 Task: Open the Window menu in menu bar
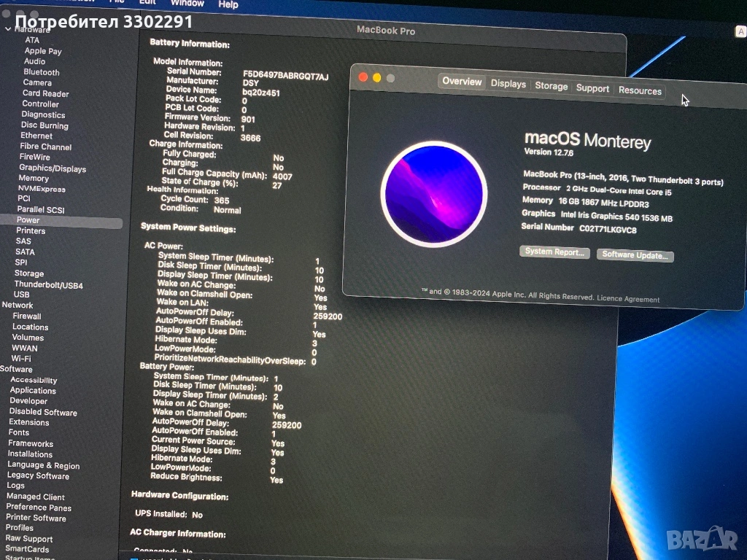(x=187, y=4)
